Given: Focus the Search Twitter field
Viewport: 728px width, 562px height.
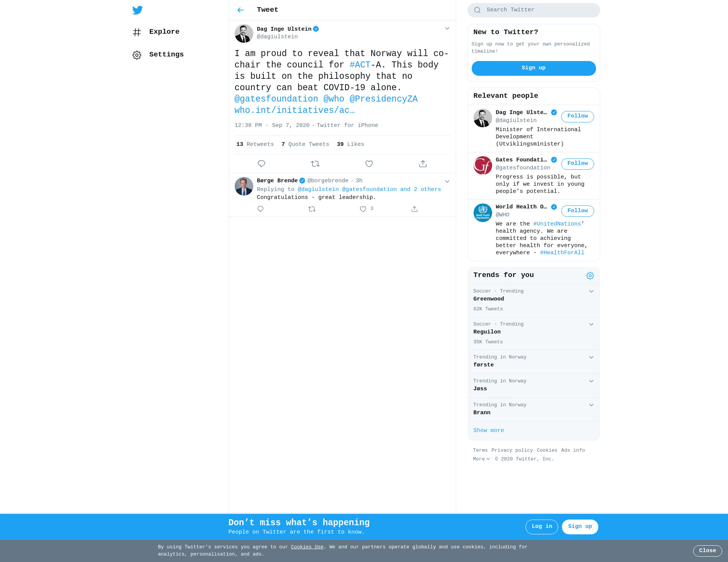Looking at the screenshot, I should pyautogui.click(x=533, y=10).
